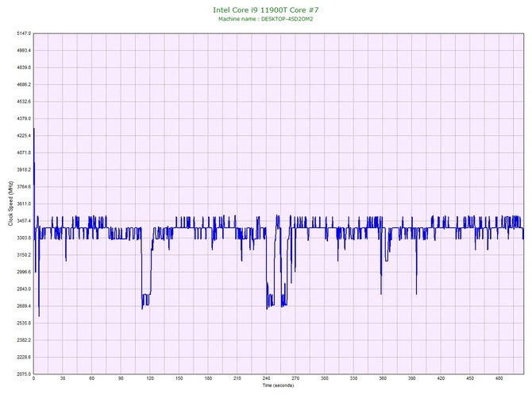Click the 330 tick on time axis
Image resolution: width=532 pixels, height=399 pixels.
[x=354, y=378]
